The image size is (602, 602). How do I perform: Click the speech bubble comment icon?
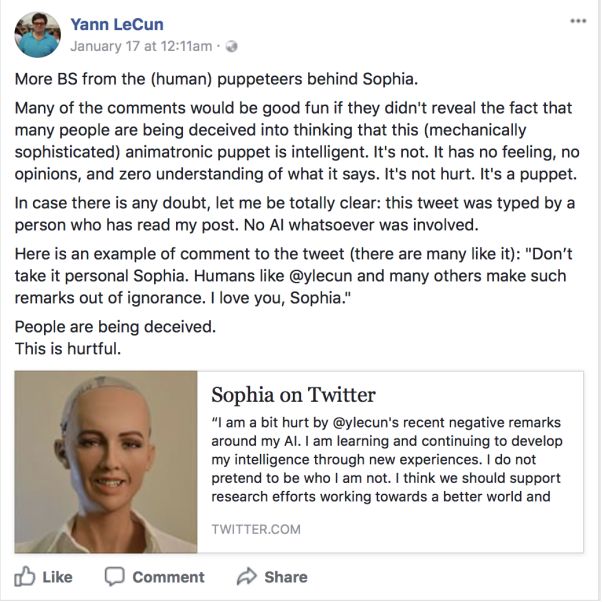114,576
